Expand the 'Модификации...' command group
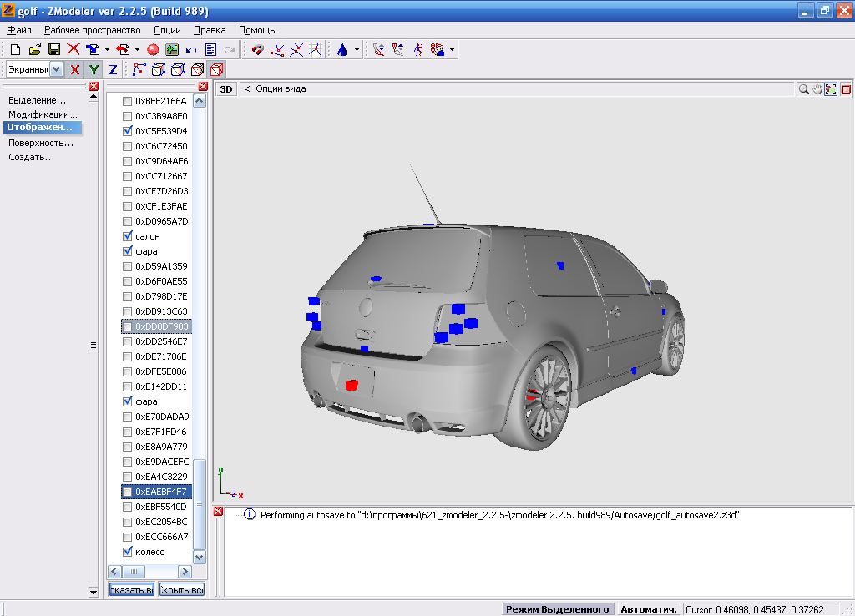This screenshot has height=616, width=855. (x=43, y=114)
